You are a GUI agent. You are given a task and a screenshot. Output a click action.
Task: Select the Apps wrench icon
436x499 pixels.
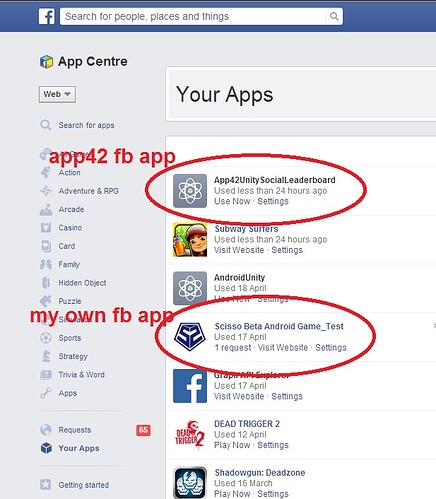46,393
